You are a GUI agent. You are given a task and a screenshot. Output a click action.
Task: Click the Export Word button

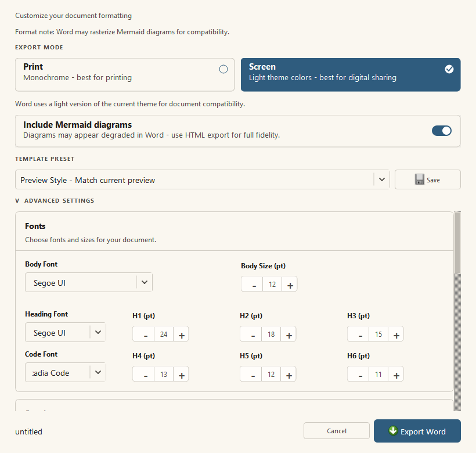[x=417, y=431]
